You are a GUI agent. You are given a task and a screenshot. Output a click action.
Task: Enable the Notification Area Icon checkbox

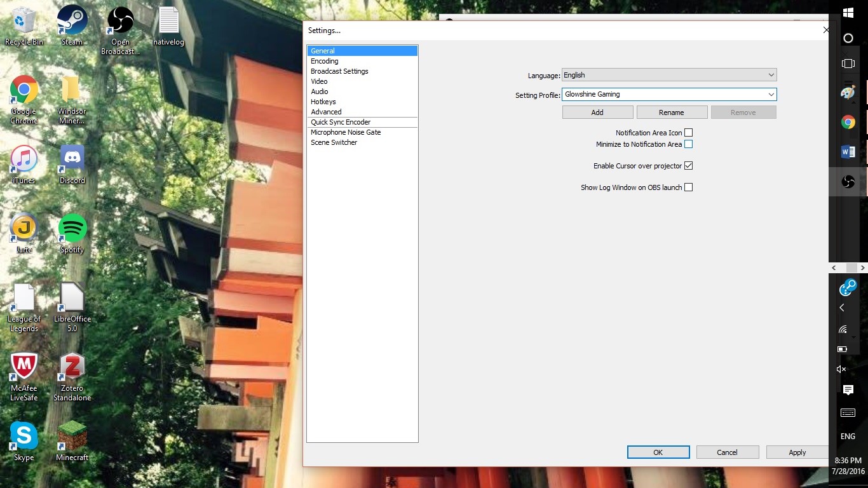(688, 133)
